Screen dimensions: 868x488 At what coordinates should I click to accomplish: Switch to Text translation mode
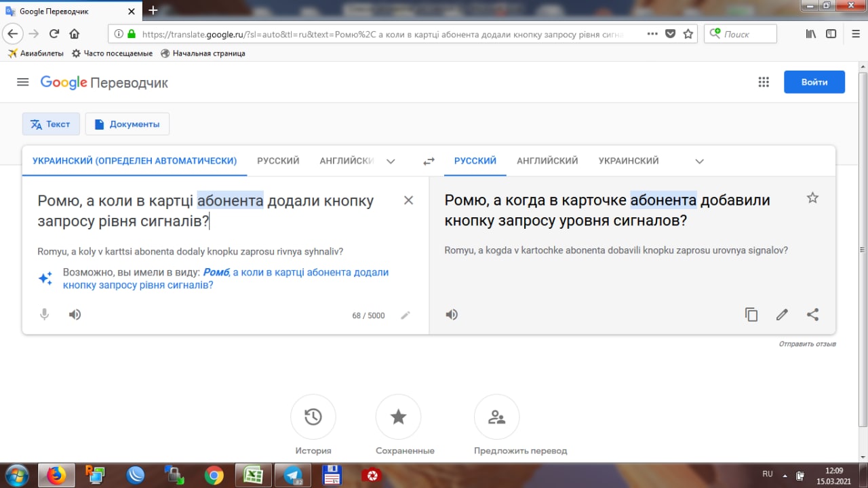51,124
